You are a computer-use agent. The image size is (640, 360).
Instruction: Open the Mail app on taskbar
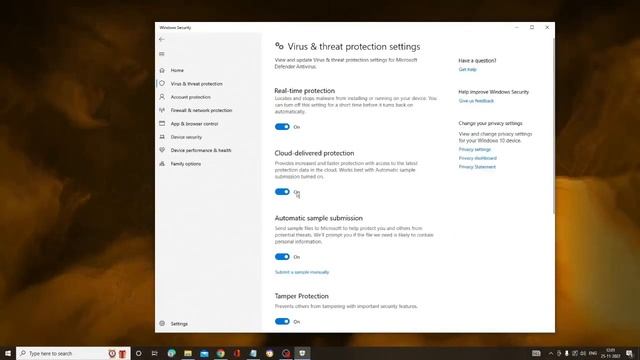(204, 353)
